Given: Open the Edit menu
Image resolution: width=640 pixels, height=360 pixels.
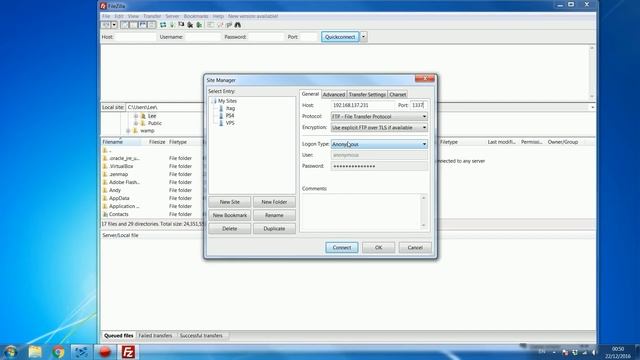Looking at the screenshot, I should (119, 16).
